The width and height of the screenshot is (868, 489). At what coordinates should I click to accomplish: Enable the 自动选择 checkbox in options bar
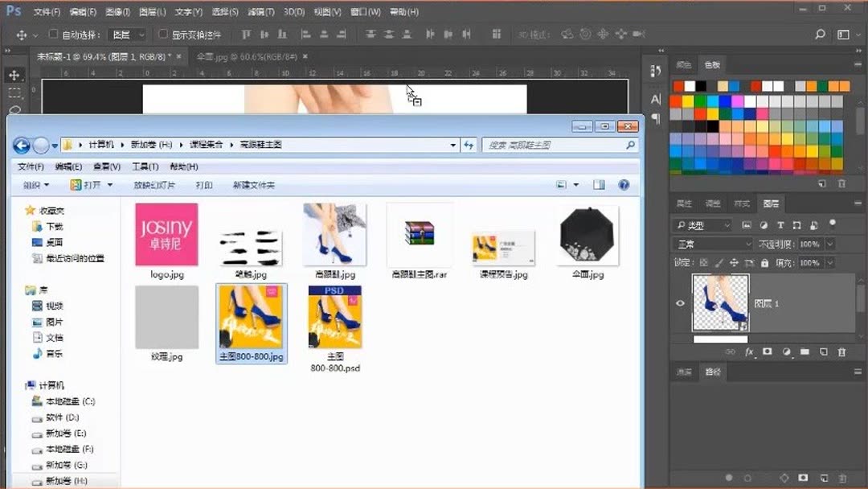51,34
